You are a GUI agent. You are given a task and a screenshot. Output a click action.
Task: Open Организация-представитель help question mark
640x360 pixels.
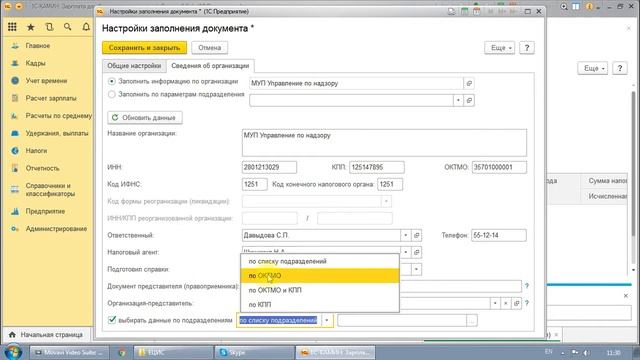point(527,303)
